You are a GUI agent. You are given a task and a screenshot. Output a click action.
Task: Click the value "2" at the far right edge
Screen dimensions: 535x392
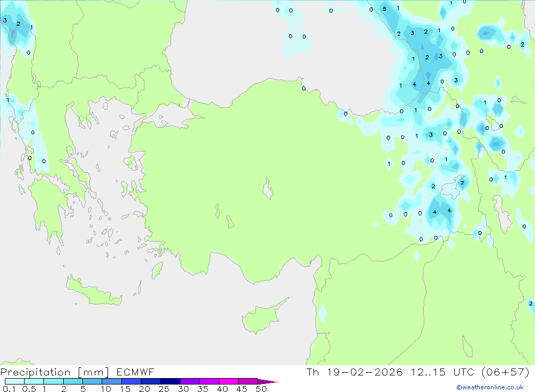[530, 304]
